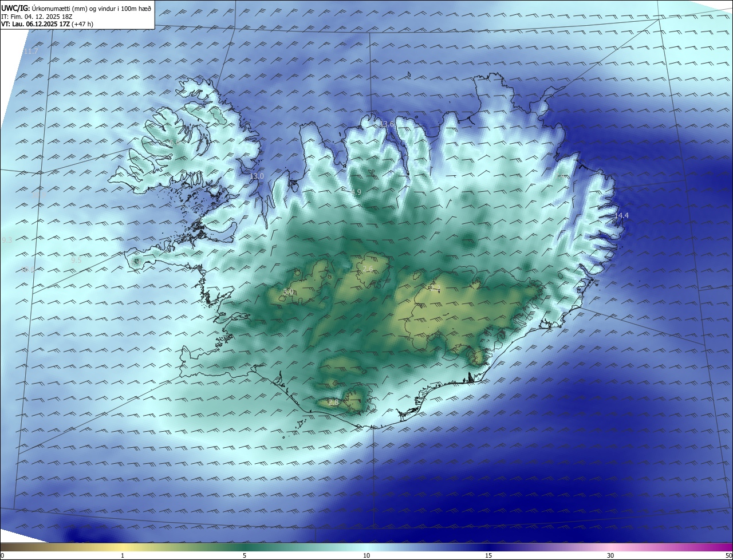733x560 pixels.
Task: Click the 50 tick on the color scale
Action: tap(728, 555)
